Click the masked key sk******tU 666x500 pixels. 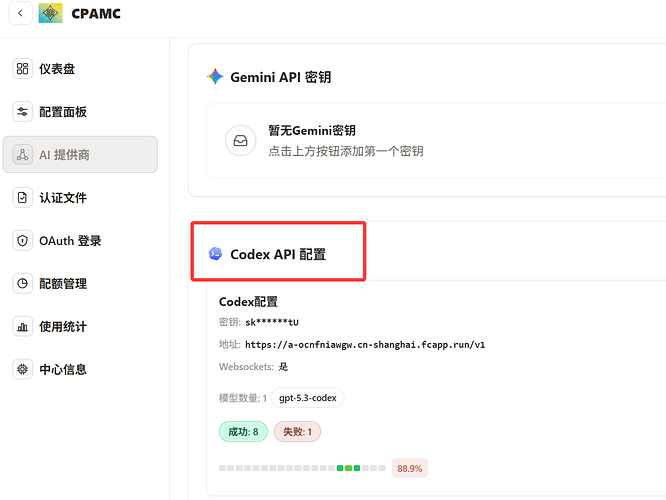[x=272, y=322]
